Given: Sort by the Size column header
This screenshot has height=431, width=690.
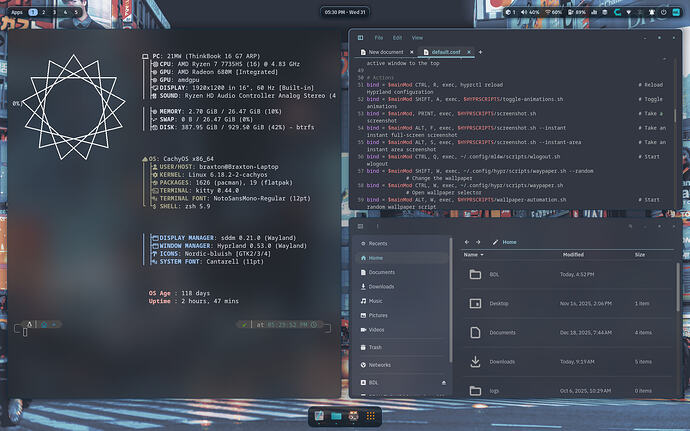Looking at the screenshot, I should (640, 254).
